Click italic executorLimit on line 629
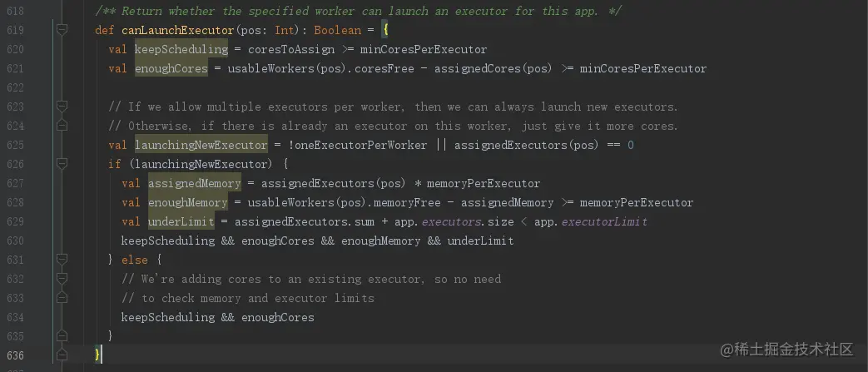This screenshot has height=372, width=868. pos(604,221)
